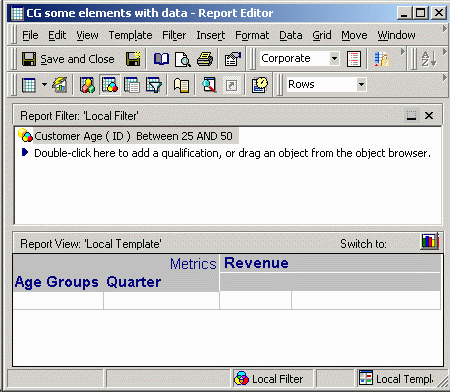
Task: Open Print Preview magnifier page icon
Action: [x=183, y=59]
